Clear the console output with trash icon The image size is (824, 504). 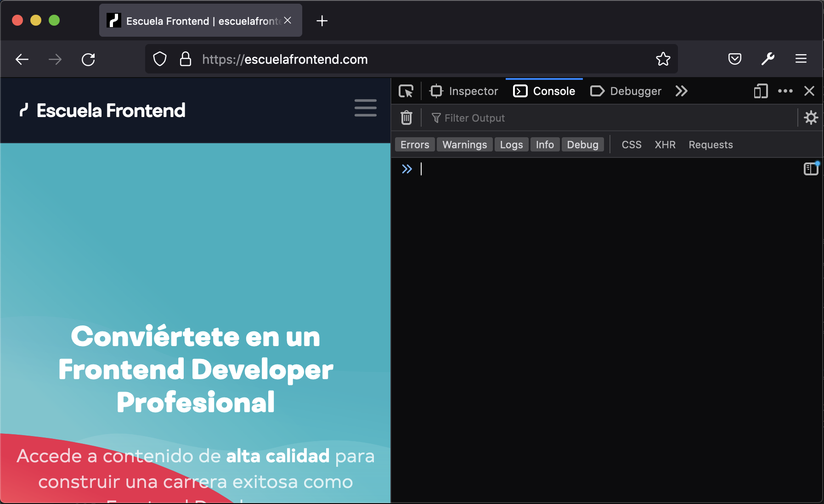(x=406, y=118)
